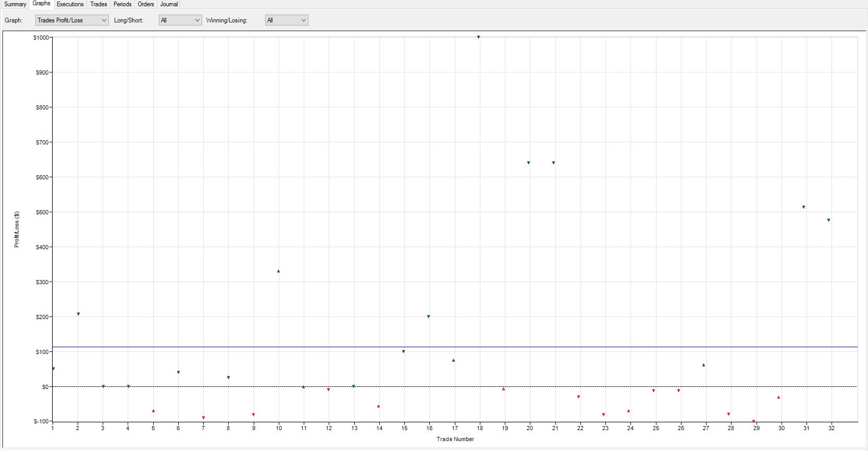Click the $1000 y-axis label
The height and width of the screenshot is (451, 868).
click(41, 38)
